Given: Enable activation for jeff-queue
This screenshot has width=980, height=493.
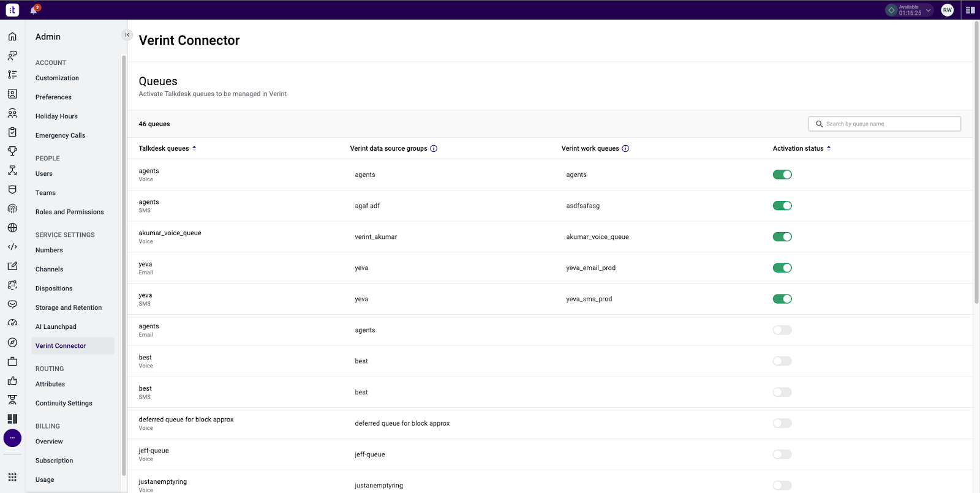Looking at the screenshot, I should [782, 454].
